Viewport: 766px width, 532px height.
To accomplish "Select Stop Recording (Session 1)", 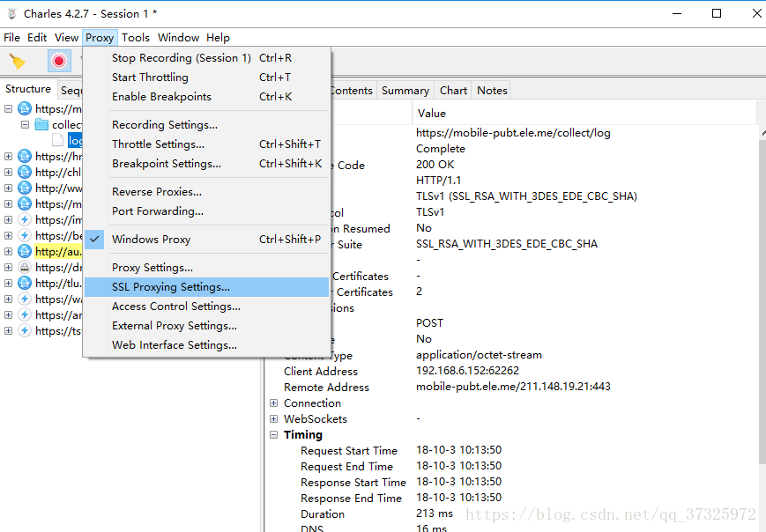I will tap(206, 57).
